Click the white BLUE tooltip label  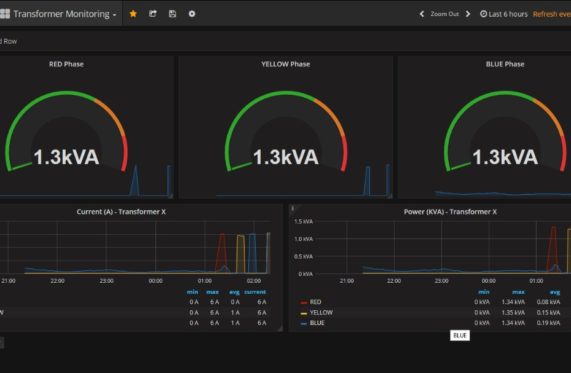point(460,335)
